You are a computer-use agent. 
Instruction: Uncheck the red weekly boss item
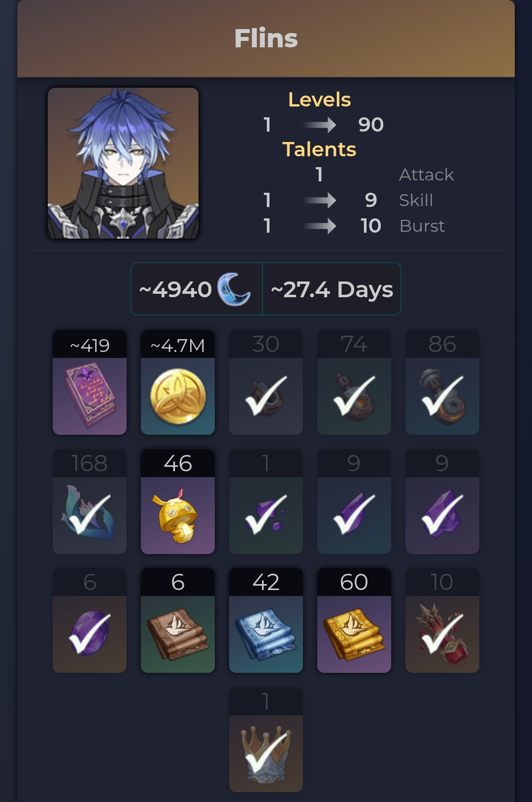[442, 621]
